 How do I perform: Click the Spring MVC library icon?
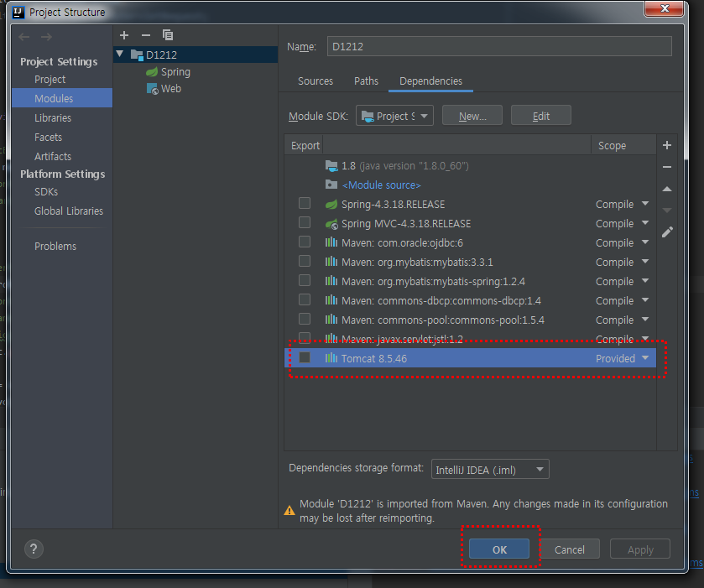pyautogui.click(x=331, y=223)
